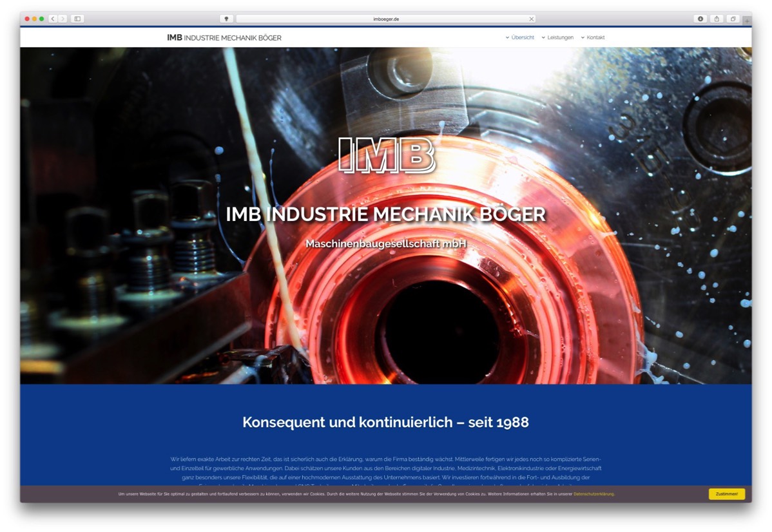Expand the Leistungen navigation menu
The width and height of the screenshot is (772, 532).
tap(559, 37)
